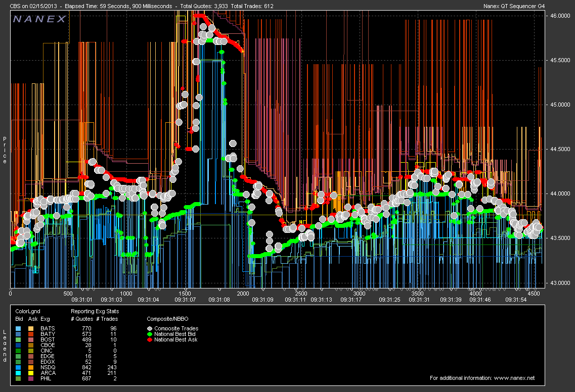Click the National Best Ask red legend marker
Image resolution: width=575 pixels, height=392 pixels.
150,339
